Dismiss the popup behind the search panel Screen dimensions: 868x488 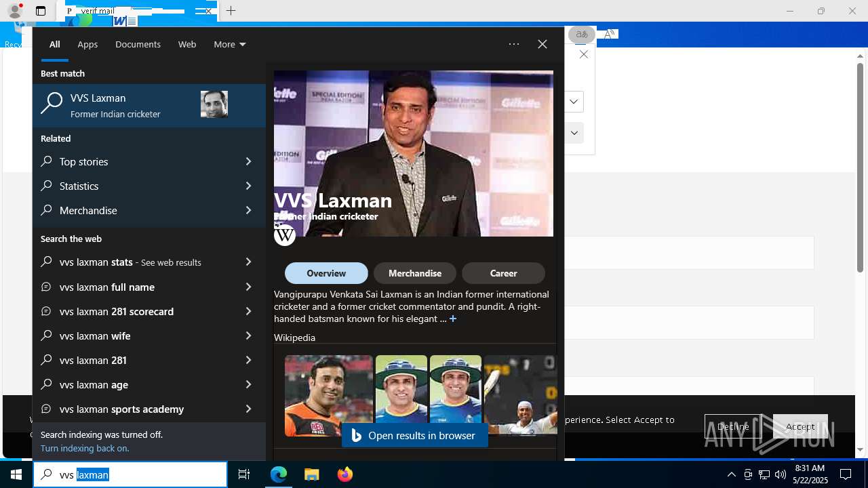click(x=584, y=54)
